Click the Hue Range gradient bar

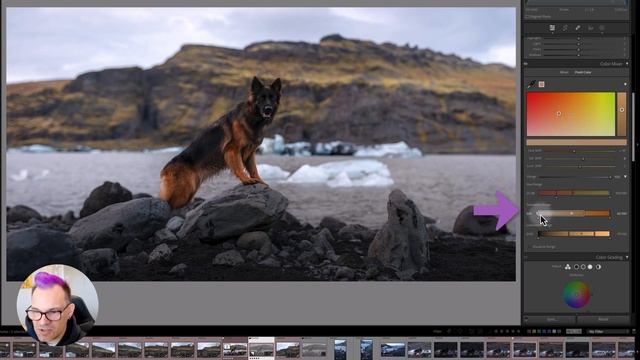(x=574, y=193)
